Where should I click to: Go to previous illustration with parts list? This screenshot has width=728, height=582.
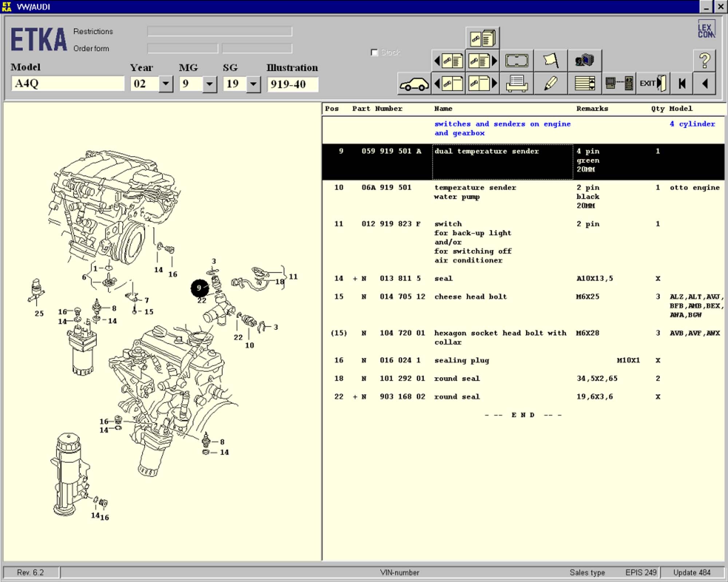(x=448, y=61)
